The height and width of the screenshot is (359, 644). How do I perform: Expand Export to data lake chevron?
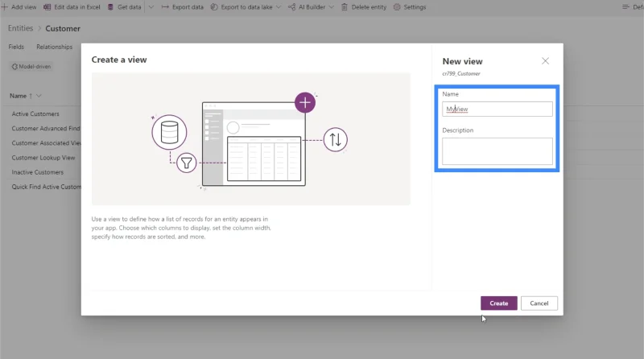279,7
